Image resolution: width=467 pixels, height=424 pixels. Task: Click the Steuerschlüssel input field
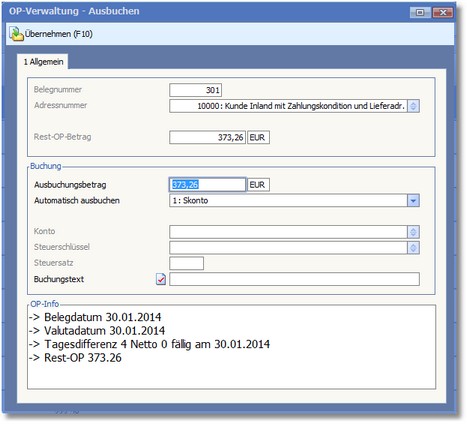coord(288,247)
